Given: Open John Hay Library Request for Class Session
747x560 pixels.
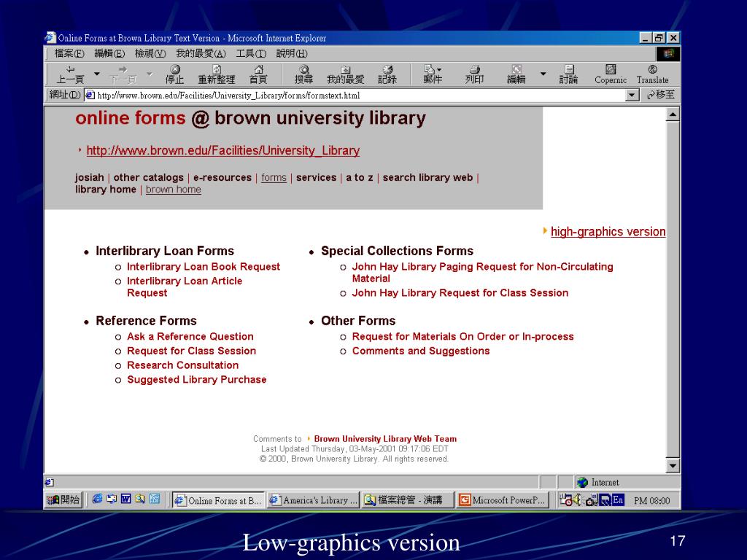Looking at the screenshot, I should pos(460,293).
